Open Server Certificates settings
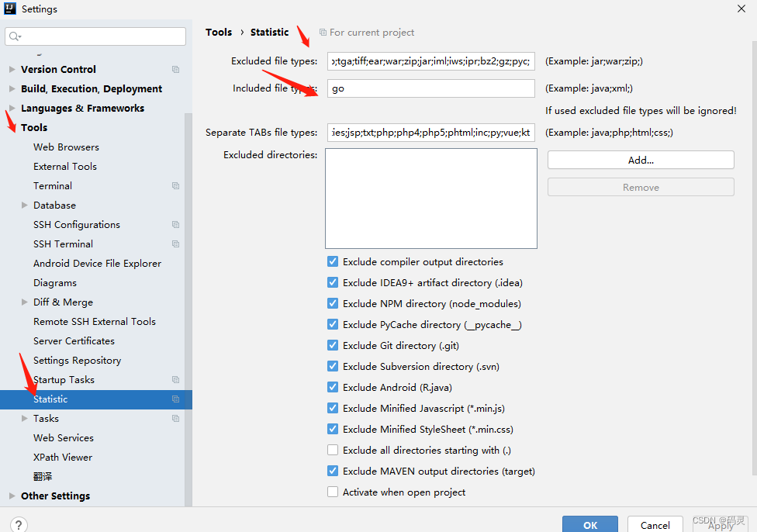 coord(74,340)
